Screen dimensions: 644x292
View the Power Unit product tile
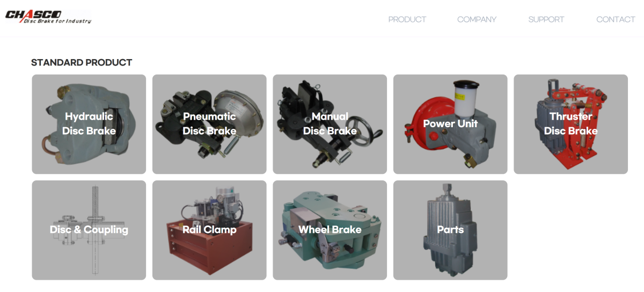point(450,124)
